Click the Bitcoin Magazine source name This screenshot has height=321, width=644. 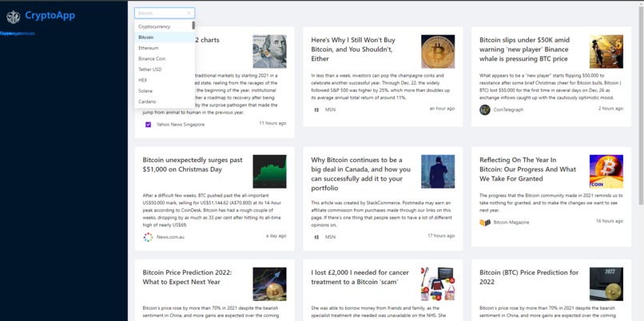pyautogui.click(x=511, y=223)
